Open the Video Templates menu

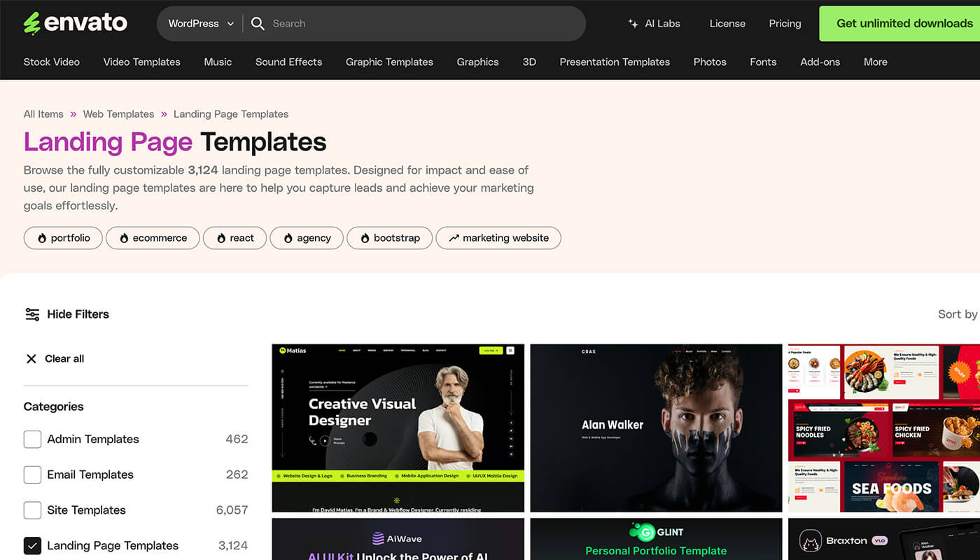tap(142, 62)
